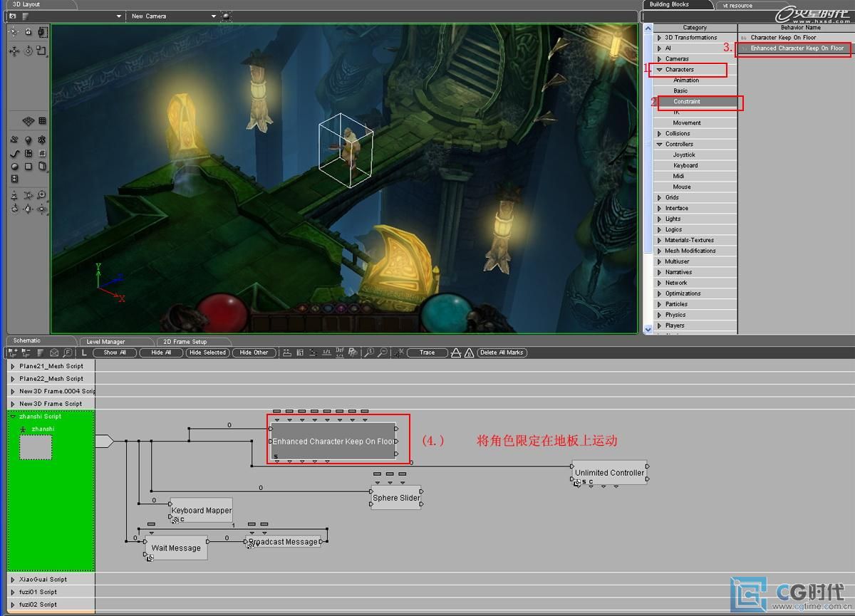855x616 pixels.
Task: Switch to the vt resource tab
Action: (x=738, y=5)
